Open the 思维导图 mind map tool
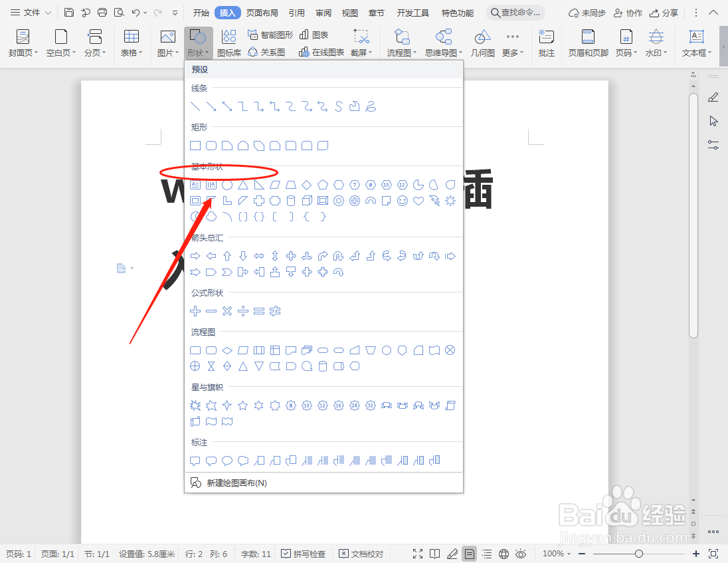The image size is (728, 563). click(x=442, y=42)
